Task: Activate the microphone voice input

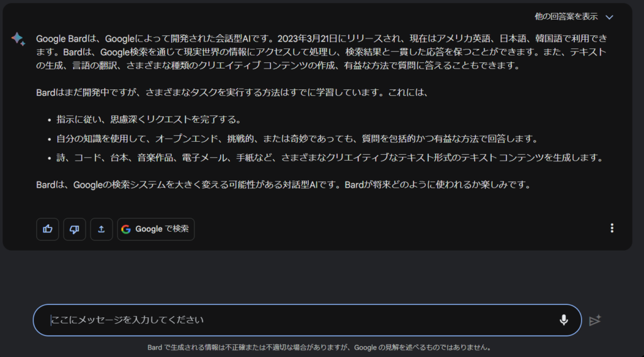Action: click(x=564, y=320)
